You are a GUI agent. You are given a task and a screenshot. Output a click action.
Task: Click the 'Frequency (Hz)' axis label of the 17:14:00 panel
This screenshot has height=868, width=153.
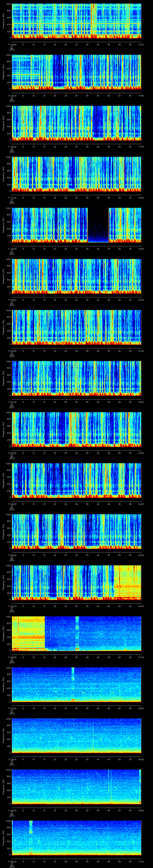pos(3,21)
